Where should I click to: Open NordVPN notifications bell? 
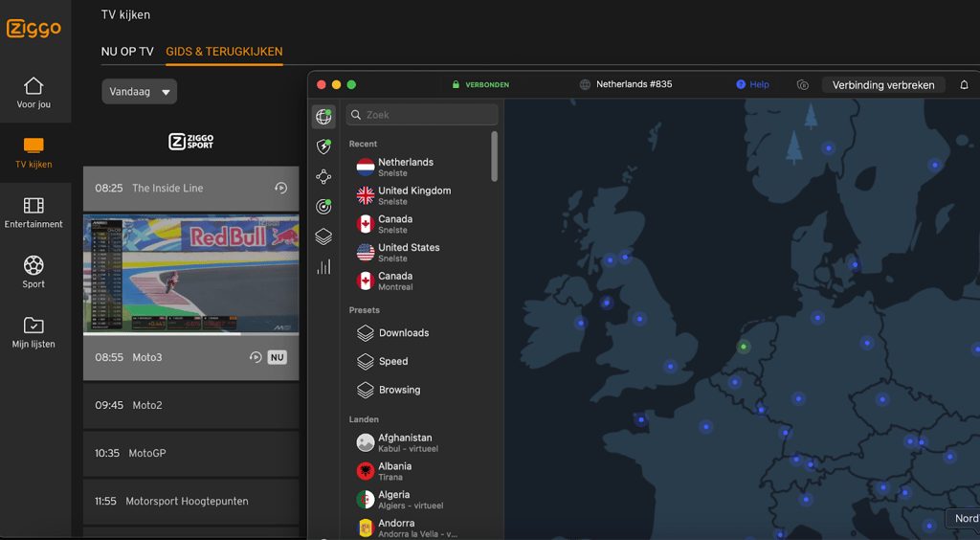[x=965, y=85]
